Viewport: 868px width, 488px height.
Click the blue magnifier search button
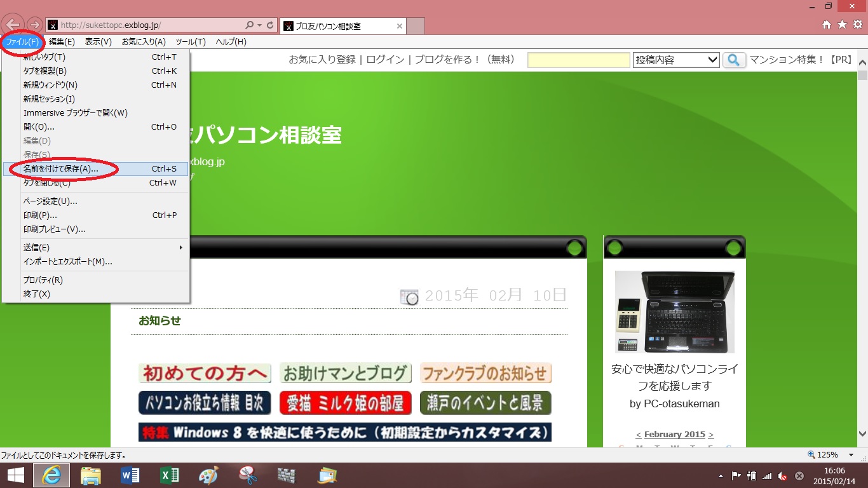pyautogui.click(x=735, y=60)
